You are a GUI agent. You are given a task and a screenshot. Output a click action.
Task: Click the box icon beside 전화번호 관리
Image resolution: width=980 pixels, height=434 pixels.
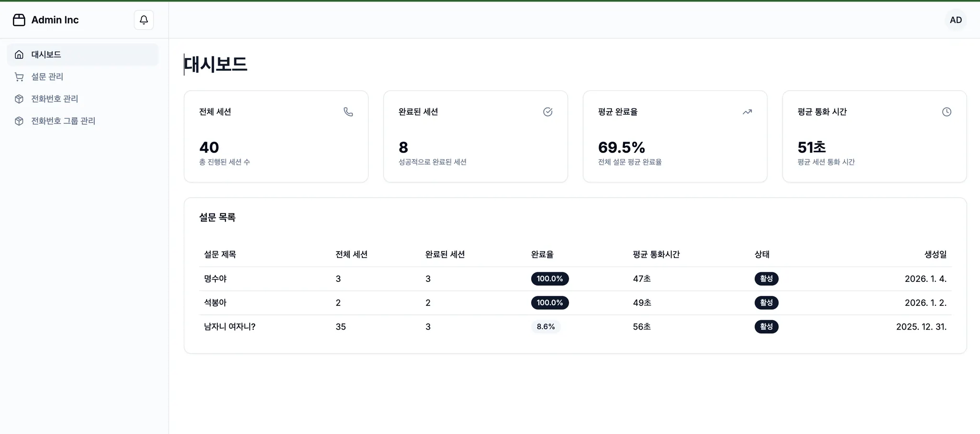tap(19, 99)
